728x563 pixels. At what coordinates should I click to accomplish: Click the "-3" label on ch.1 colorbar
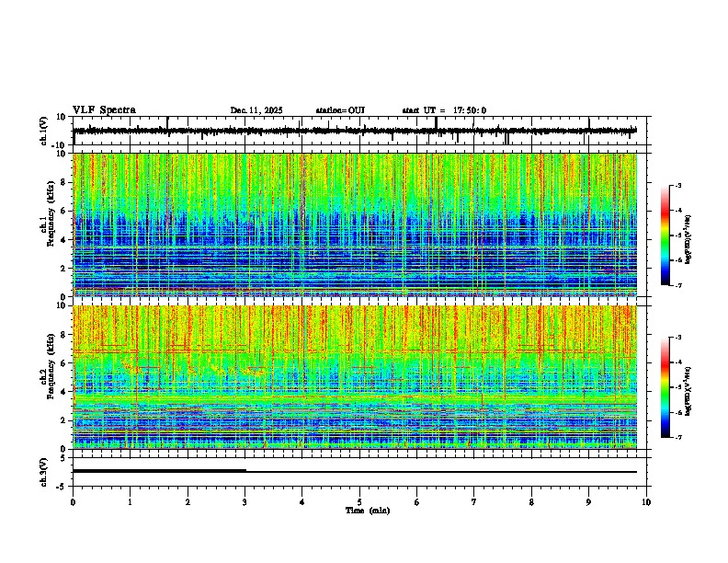[x=677, y=185]
